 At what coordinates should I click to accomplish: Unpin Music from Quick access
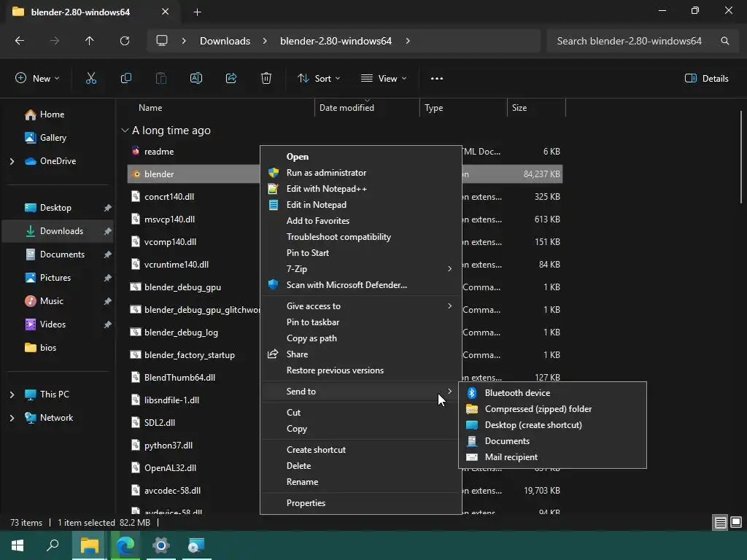[108, 301]
